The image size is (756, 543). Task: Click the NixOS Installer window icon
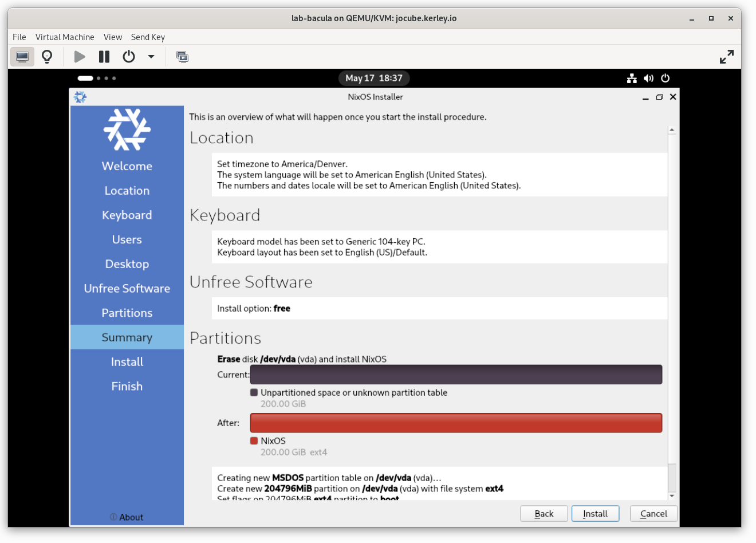[80, 97]
